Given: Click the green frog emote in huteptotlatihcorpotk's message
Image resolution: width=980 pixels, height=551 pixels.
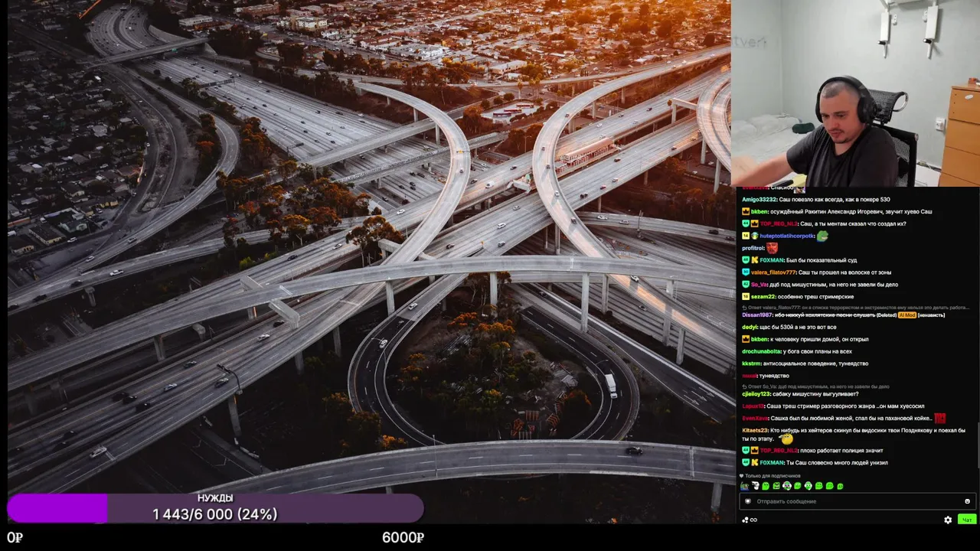Looking at the screenshot, I should tap(822, 236).
